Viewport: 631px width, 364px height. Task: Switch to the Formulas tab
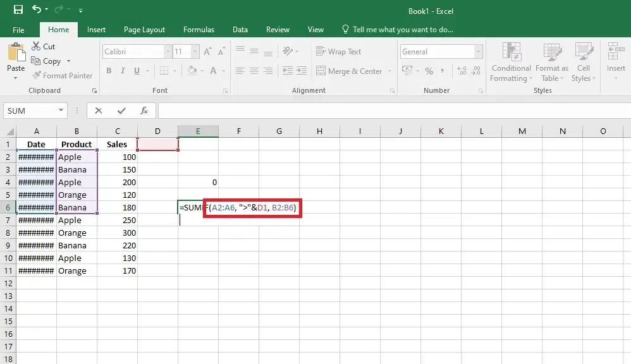(199, 30)
